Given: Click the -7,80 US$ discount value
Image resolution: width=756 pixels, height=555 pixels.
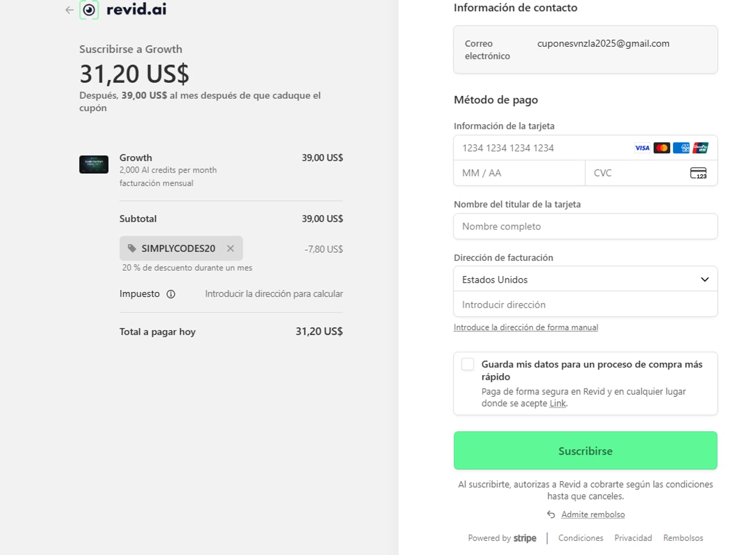Looking at the screenshot, I should point(324,249).
